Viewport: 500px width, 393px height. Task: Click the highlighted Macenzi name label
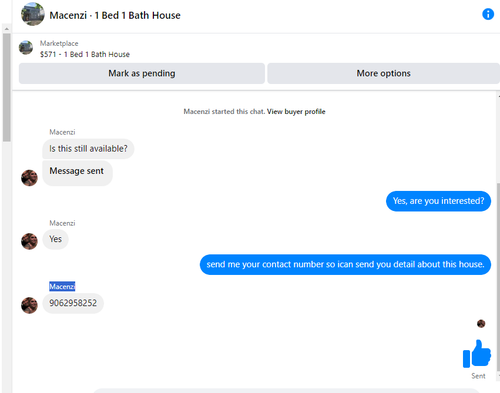click(x=62, y=286)
